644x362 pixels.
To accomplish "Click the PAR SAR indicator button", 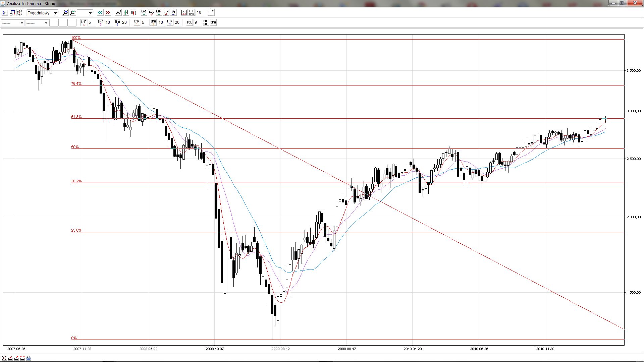I will click(206, 22).
